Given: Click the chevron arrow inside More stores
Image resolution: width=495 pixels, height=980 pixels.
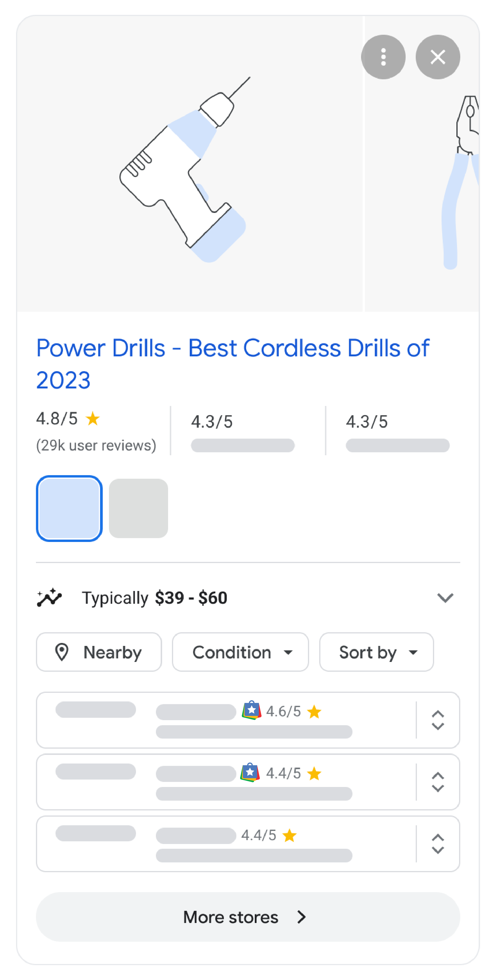Looking at the screenshot, I should click(x=301, y=917).
